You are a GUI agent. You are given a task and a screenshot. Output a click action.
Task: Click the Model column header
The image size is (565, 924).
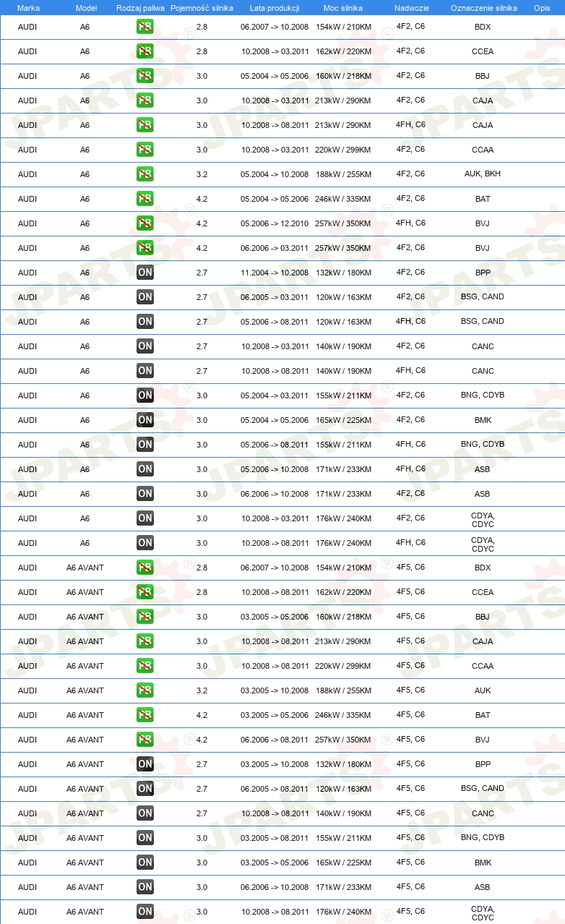click(86, 8)
